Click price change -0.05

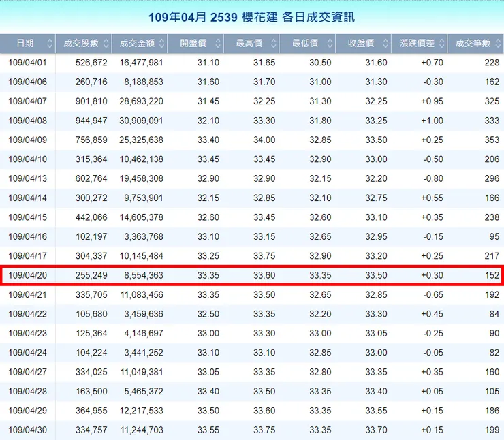click(433, 353)
